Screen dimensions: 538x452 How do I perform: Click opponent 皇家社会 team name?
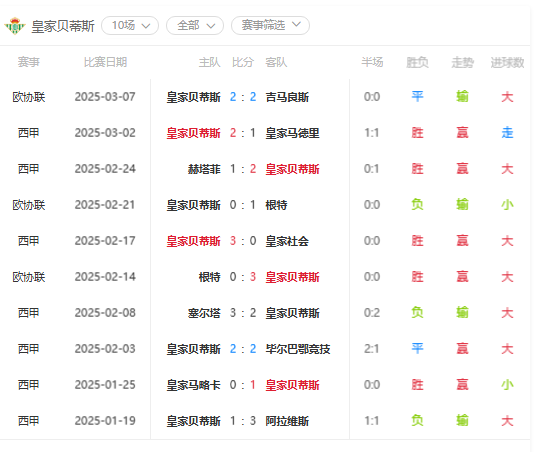coord(287,241)
